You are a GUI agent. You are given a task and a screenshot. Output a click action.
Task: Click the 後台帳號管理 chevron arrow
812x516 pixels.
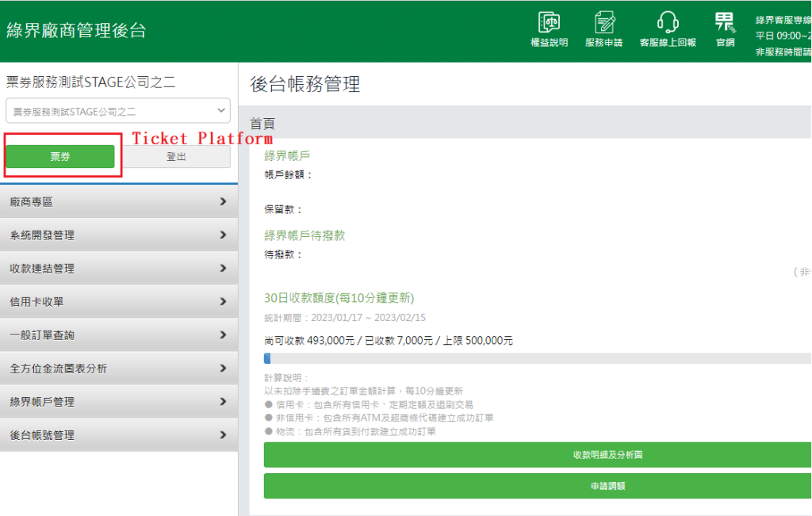223,435
